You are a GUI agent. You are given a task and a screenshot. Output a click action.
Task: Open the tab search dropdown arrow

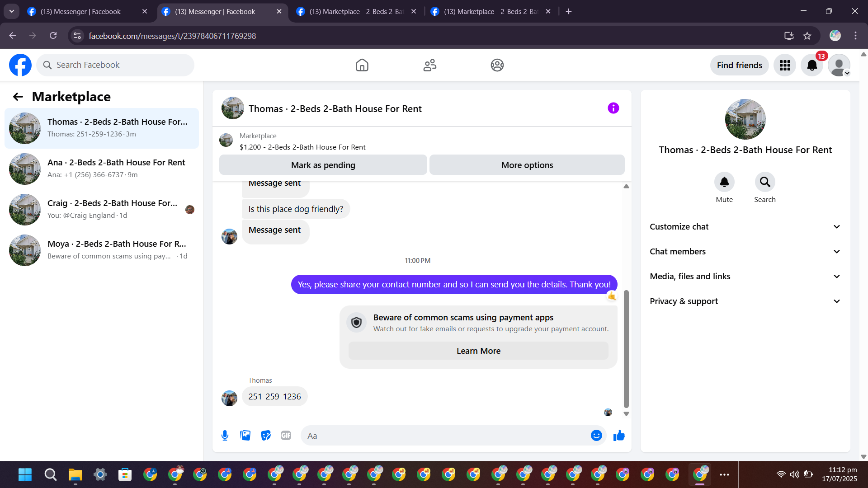(x=12, y=11)
